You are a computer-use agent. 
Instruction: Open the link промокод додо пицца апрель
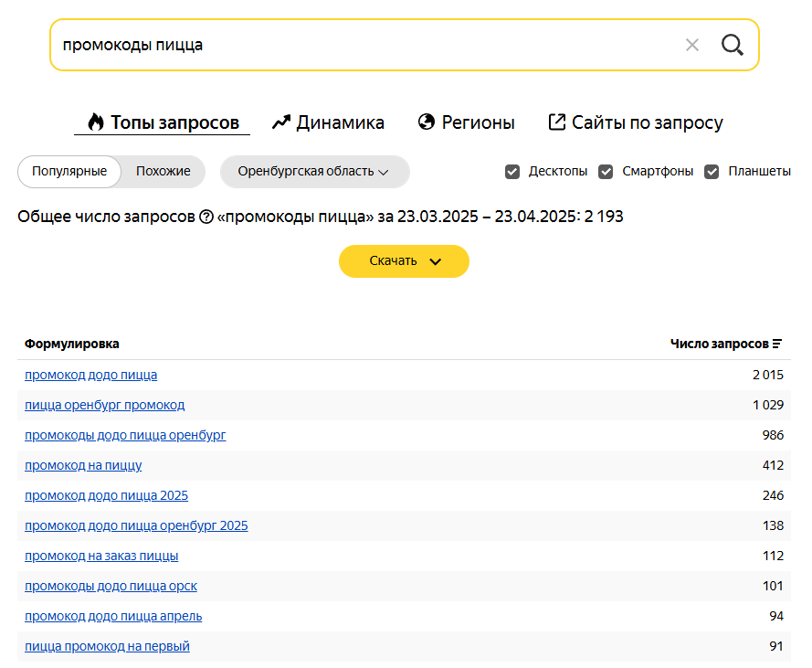[113, 616]
